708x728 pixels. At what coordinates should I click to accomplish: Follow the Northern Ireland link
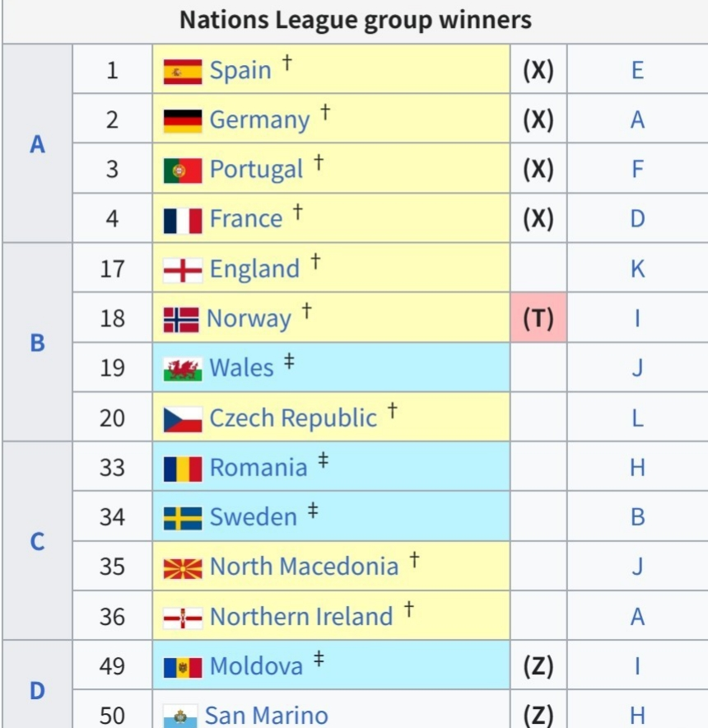[301, 616]
